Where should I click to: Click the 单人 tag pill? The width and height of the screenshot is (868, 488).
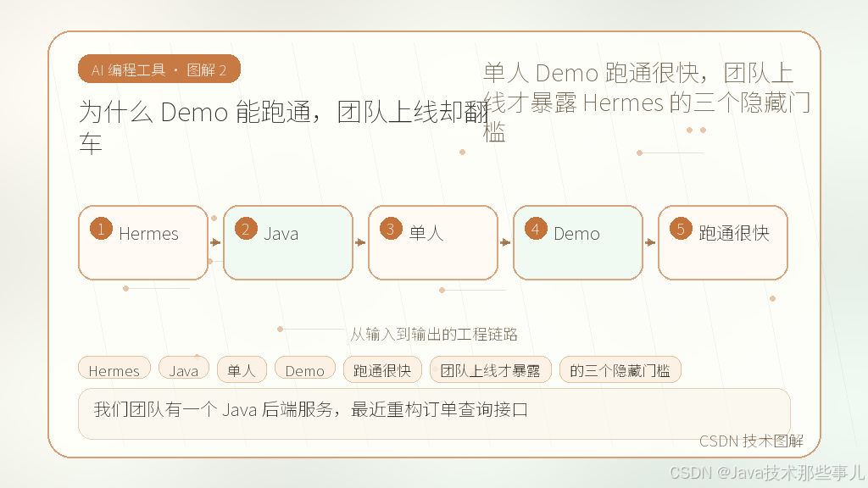pyautogui.click(x=242, y=369)
